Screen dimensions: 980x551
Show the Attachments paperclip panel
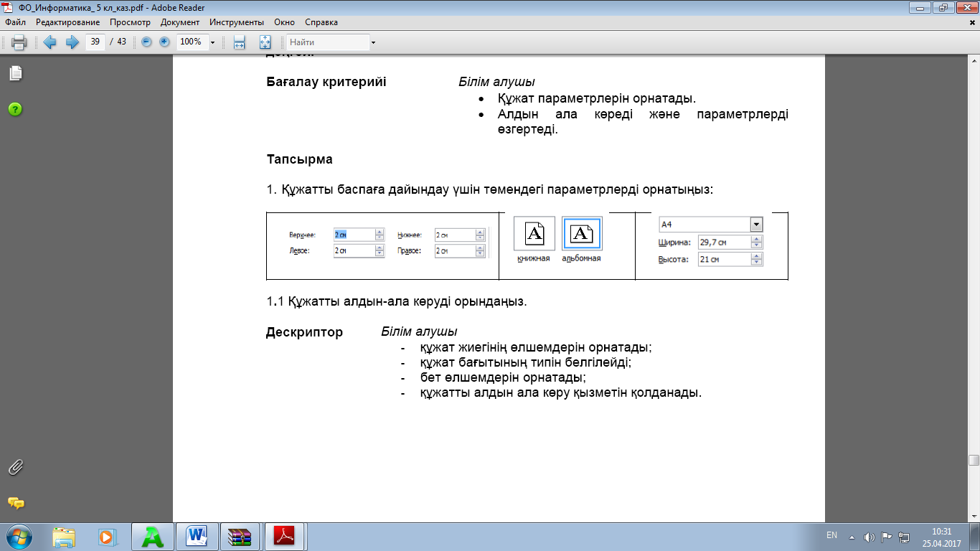pyautogui.click(x=15, y=467)
